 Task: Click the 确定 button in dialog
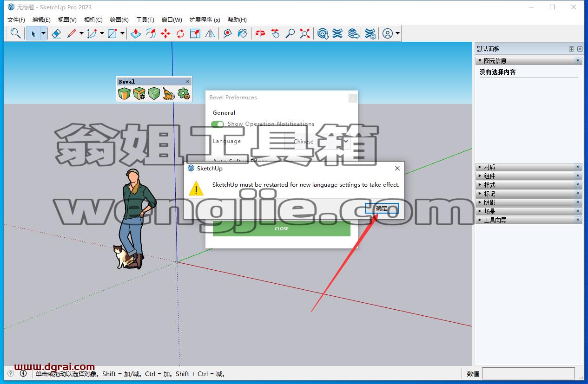tap(382, 208)
